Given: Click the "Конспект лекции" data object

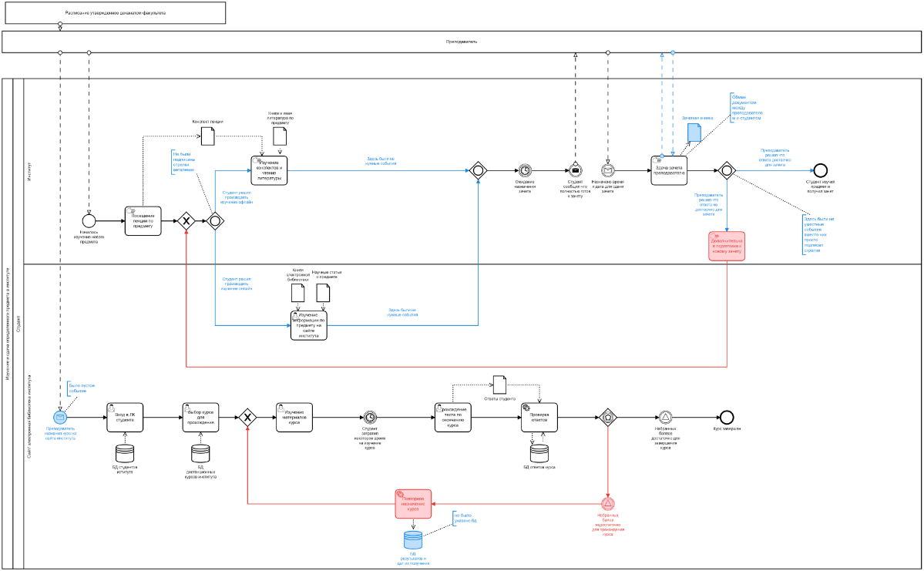Looking at the screenshot, I should 207,137.
